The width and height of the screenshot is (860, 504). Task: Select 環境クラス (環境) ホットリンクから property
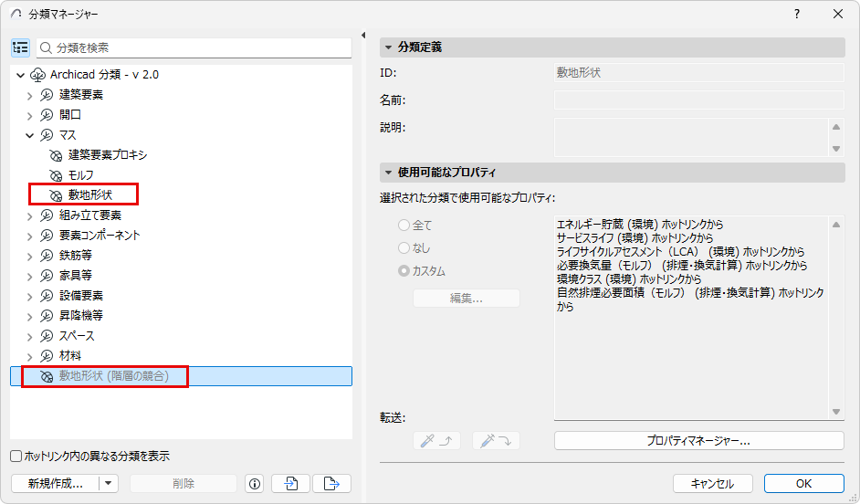pos(629,279)
